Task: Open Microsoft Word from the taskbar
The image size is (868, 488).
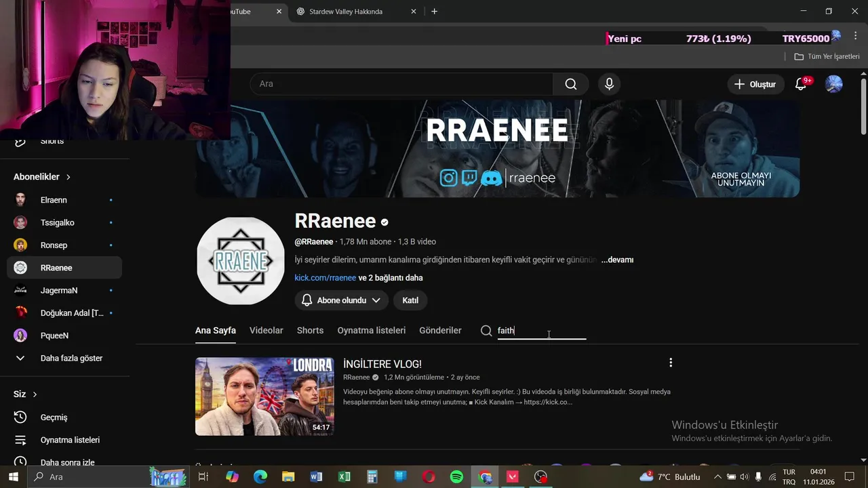Action: [316, 477]
